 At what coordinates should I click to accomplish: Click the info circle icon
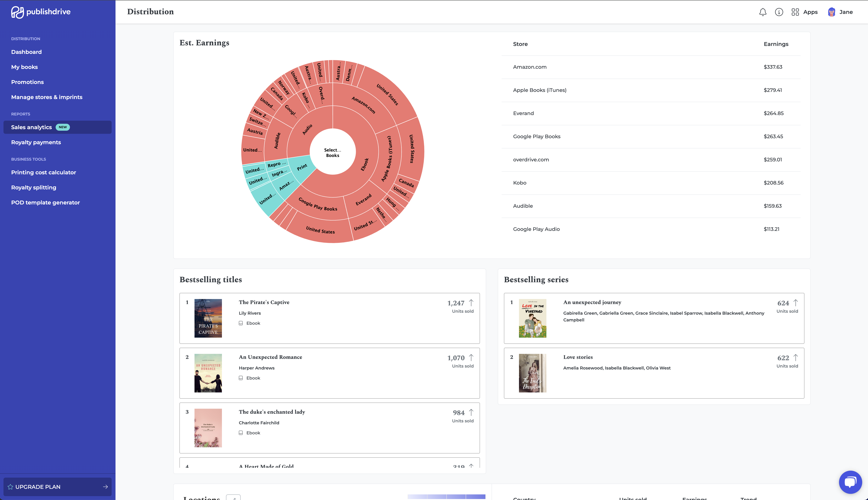779,12
